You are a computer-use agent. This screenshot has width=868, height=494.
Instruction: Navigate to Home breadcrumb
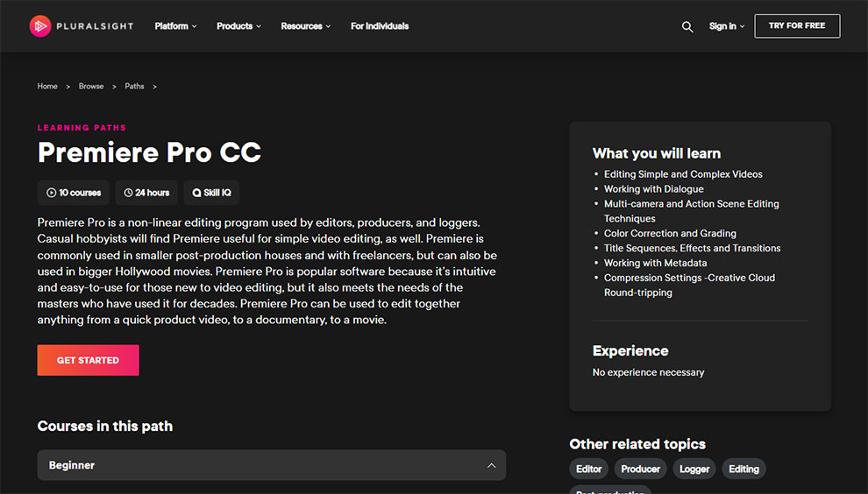(x=47, y=87)
